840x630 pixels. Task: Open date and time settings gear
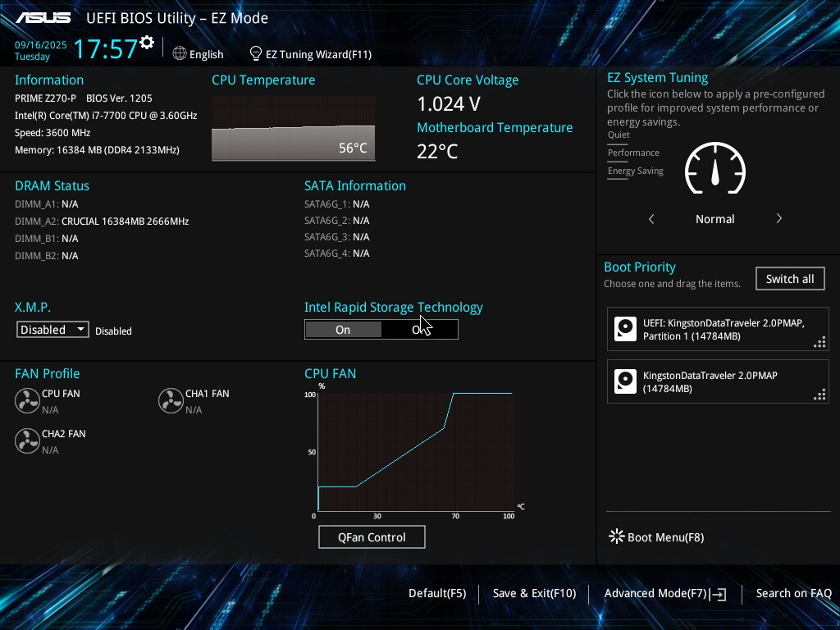click(147, 43)
